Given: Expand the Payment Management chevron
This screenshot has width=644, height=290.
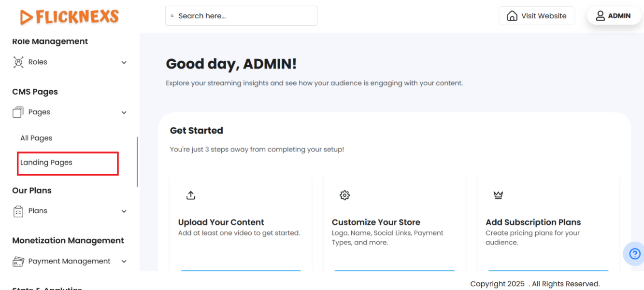Looking at the screenshot, I should click(x=124, y=262).
